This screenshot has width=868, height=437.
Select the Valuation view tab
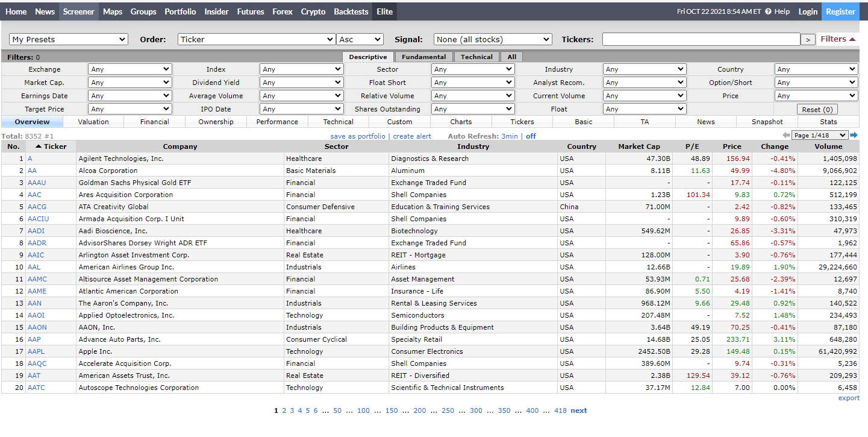93,122
